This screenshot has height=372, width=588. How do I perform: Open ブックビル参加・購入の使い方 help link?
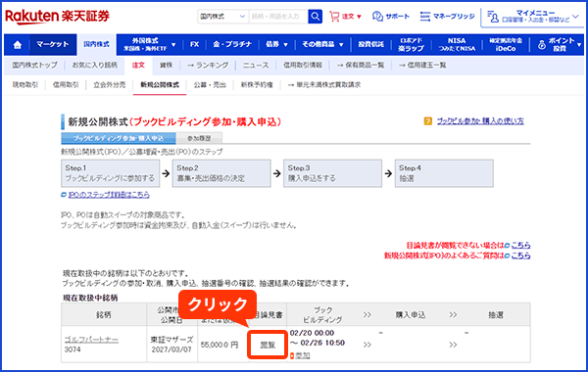[x=480, y=121]
